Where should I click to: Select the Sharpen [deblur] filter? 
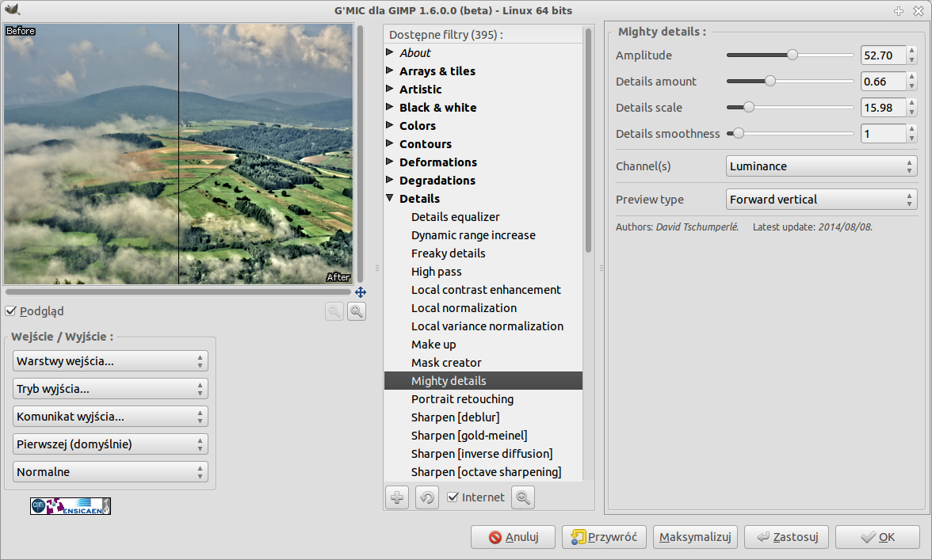click(x=455, y=417)
